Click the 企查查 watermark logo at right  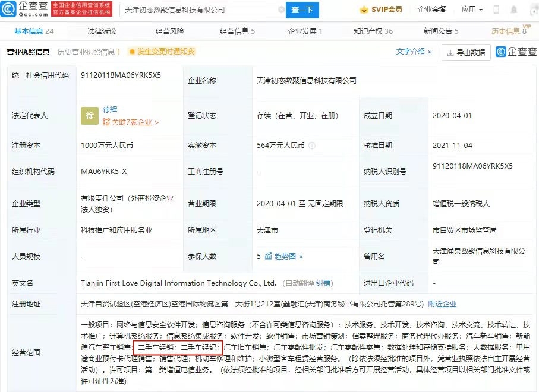(516, 52)
